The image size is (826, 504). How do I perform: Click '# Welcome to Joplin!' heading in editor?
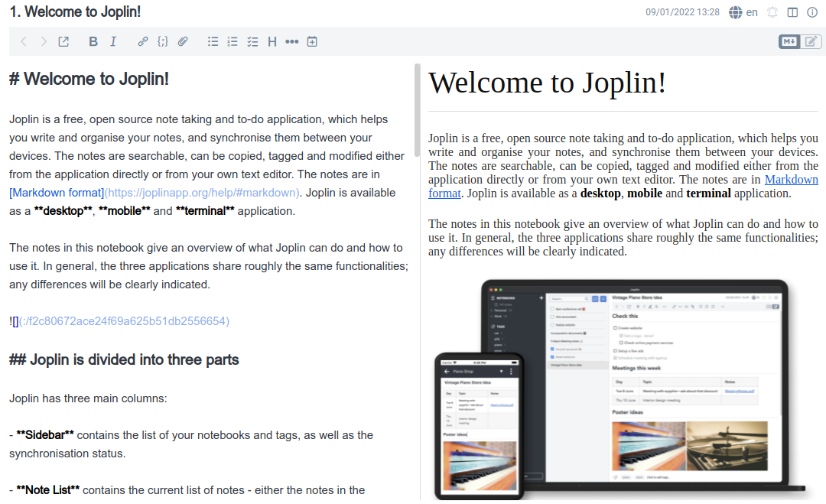tap(89, 79)
